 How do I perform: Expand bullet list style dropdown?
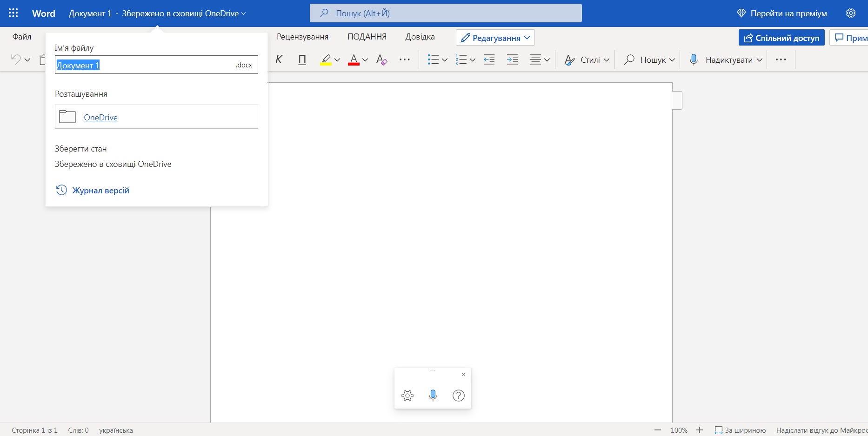tap(445, 60)
